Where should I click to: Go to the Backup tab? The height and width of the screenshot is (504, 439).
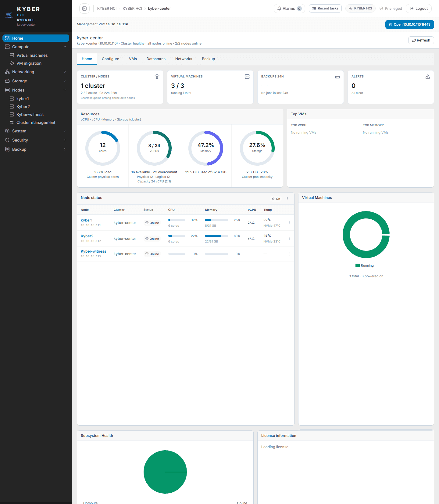pyautogui.click(x=209, y=59)
